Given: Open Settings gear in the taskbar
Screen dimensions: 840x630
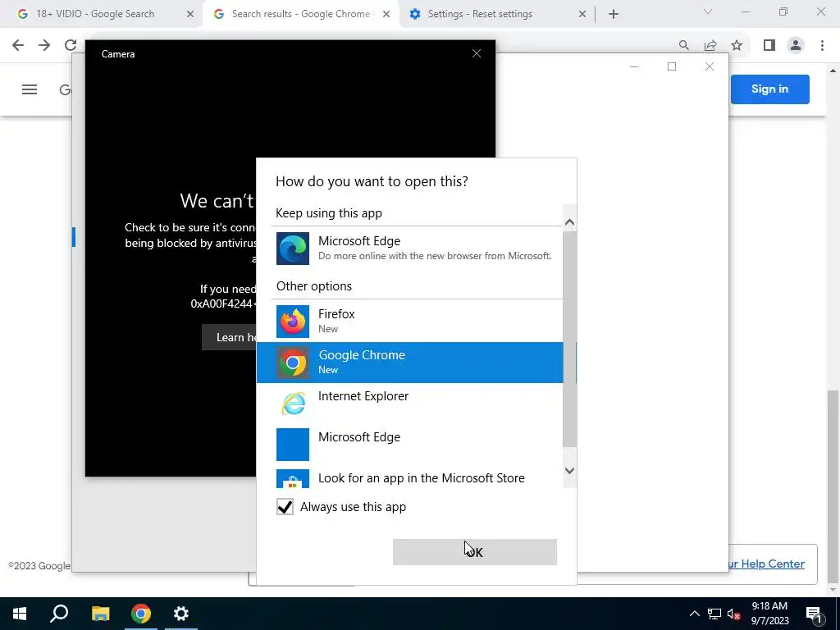Looking at the screenshot, I should point(181,614).
